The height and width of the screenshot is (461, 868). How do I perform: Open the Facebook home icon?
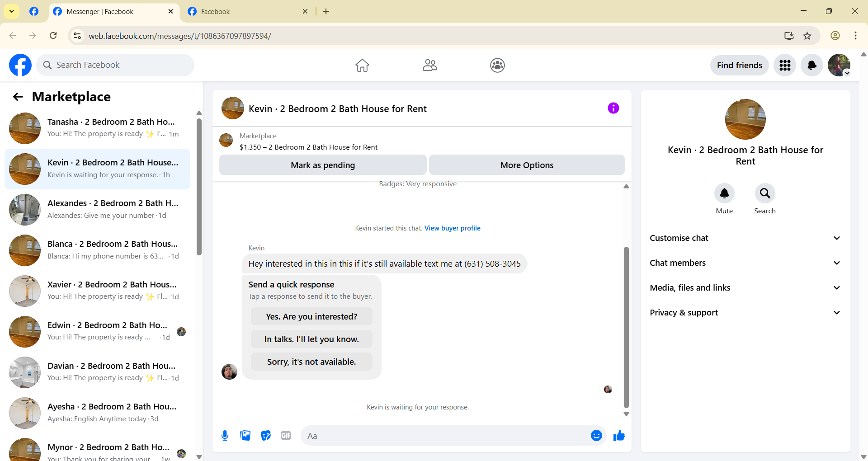coord(362,66)
